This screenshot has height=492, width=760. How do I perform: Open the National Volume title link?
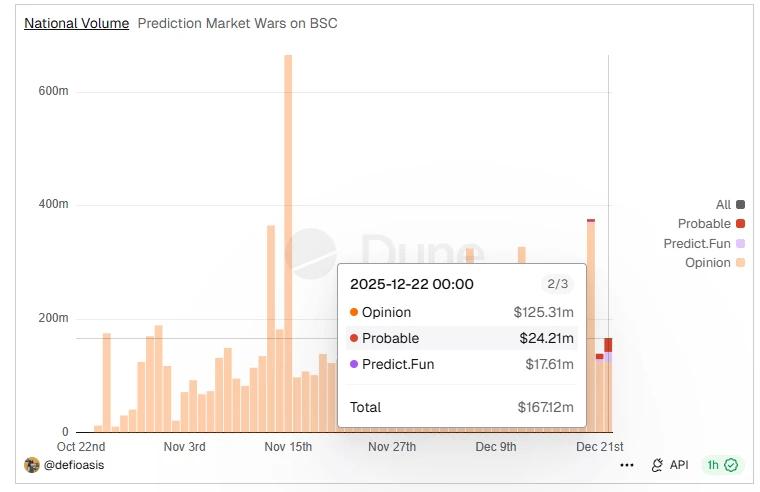(x=76, y=23)
